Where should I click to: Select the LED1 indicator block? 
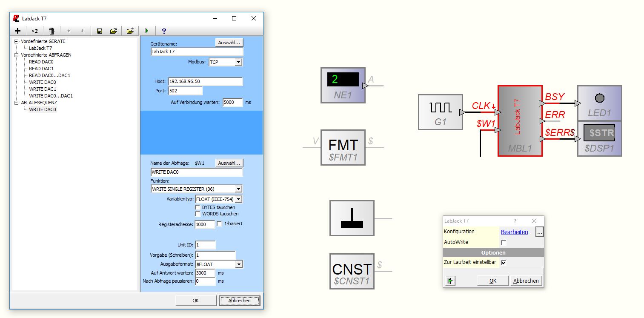click(599, 103)
